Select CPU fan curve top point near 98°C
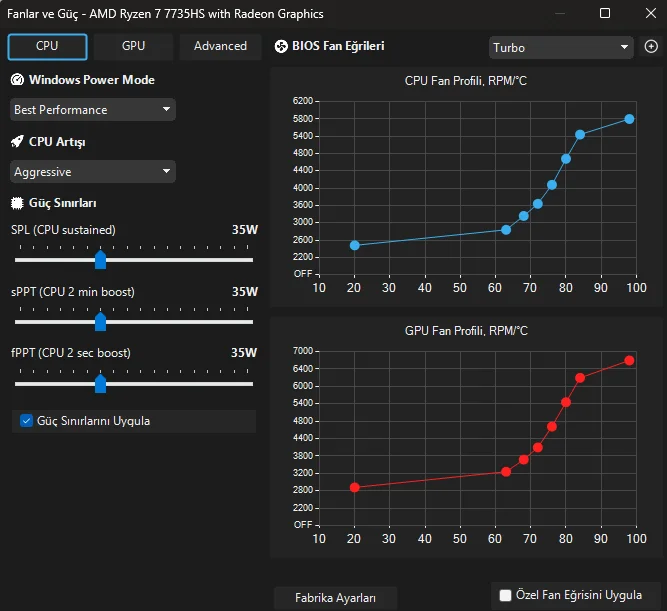The height and width of the screenshot is (611, 667). 629,119
